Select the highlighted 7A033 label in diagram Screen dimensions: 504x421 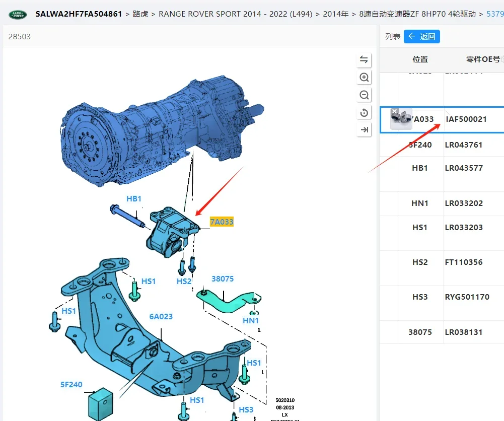[222, 222]
